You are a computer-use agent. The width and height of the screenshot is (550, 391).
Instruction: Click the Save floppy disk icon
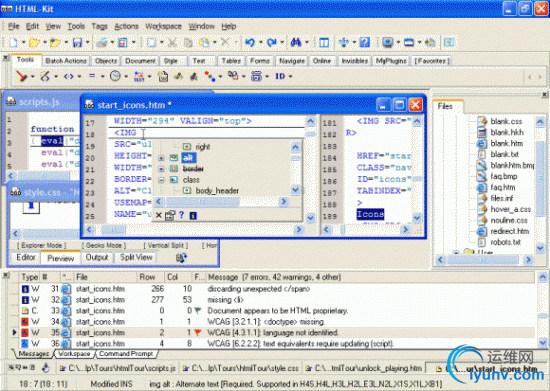(x=77, y=43)
